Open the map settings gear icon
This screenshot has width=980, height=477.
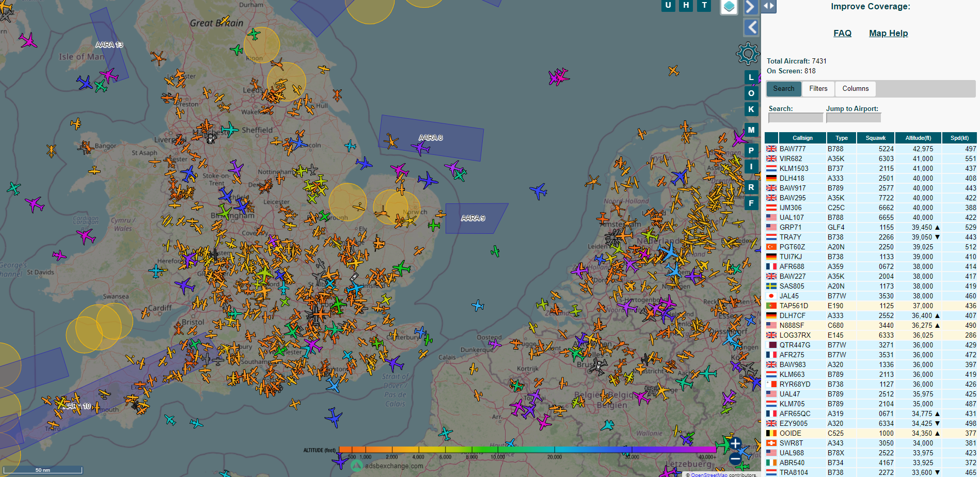(748, 53)
